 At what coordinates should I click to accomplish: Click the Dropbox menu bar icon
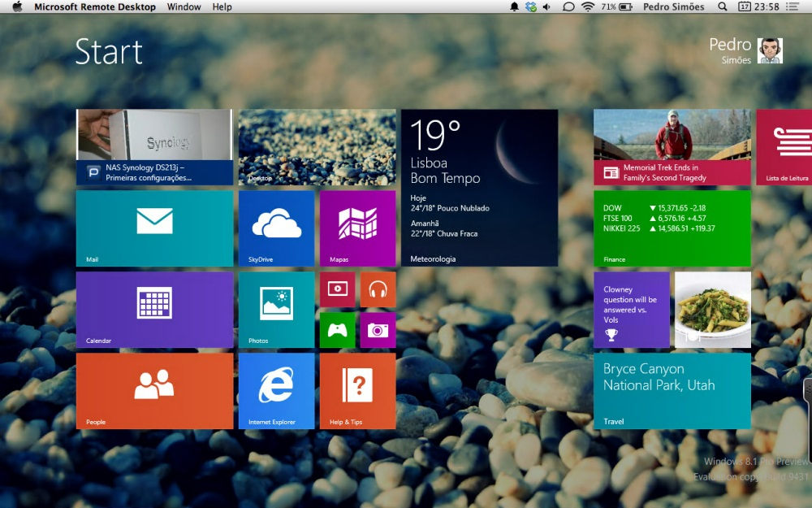531,7
